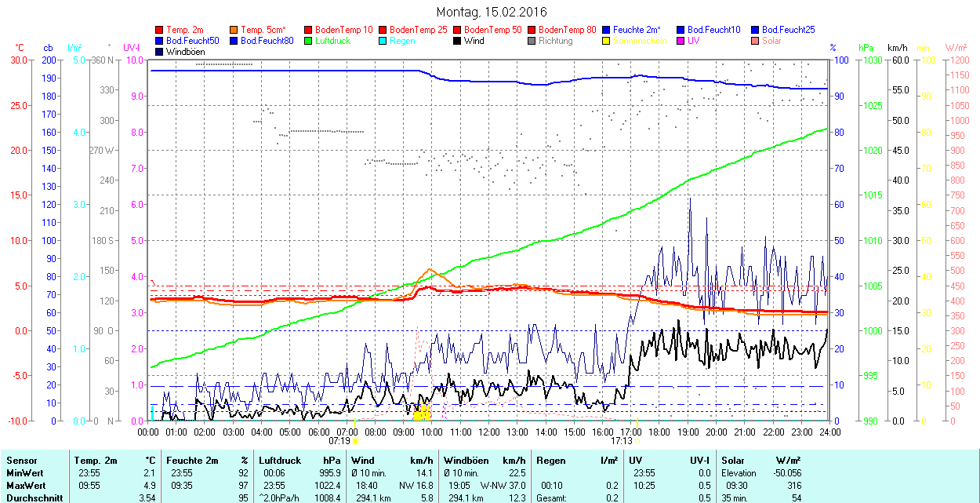The width and height of the screenshot is (980, 503).
Task: Click the Bod.Feucht25 legend label
Action: pyautogui.click(x=788, y=30)
